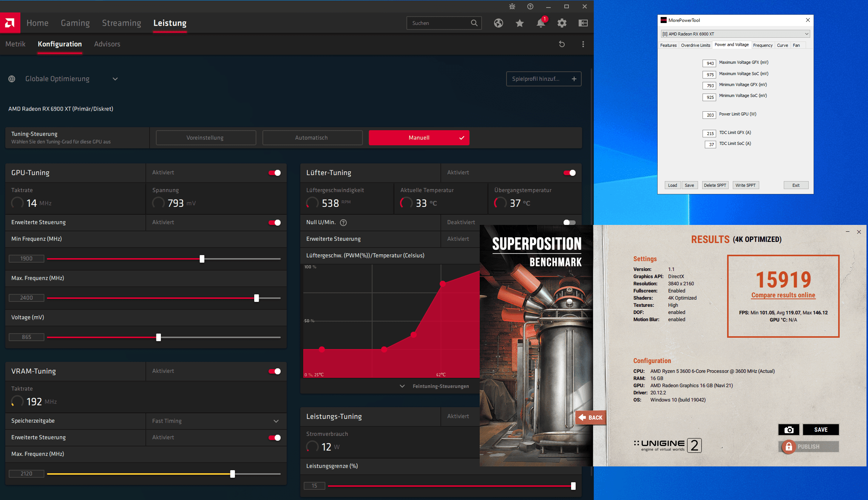This screenshot has width=868, height=500.
Task: Click the MorePowerTool Save button
Action: [689, 185]
